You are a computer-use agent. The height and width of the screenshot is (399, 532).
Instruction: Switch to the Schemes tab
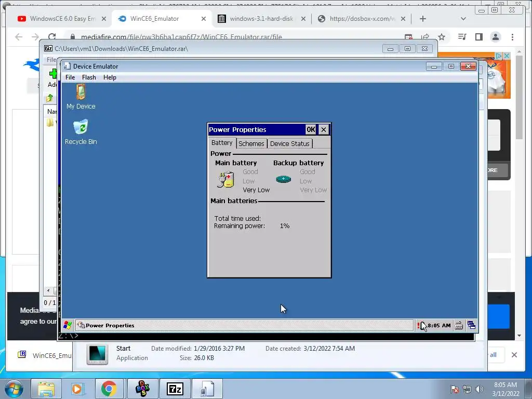coord(251,143)
